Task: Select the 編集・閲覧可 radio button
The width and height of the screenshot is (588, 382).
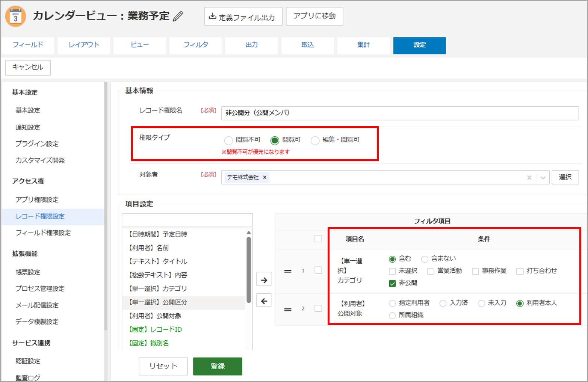Action: pos(315,140)
